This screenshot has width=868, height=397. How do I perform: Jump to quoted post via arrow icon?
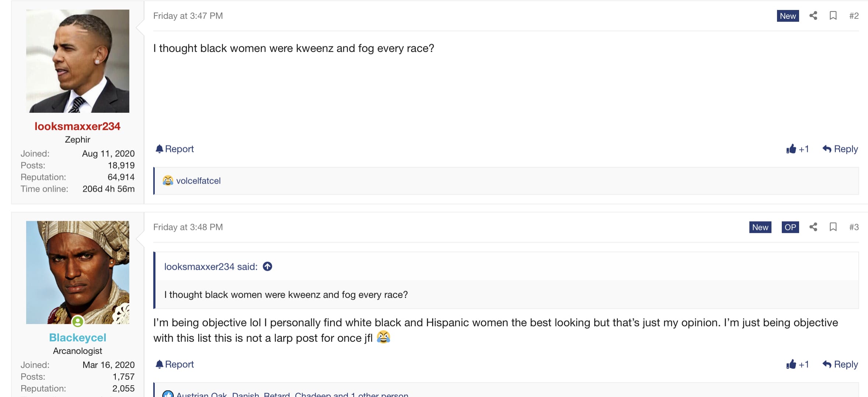pyautogui.click(x=267, y=267)
